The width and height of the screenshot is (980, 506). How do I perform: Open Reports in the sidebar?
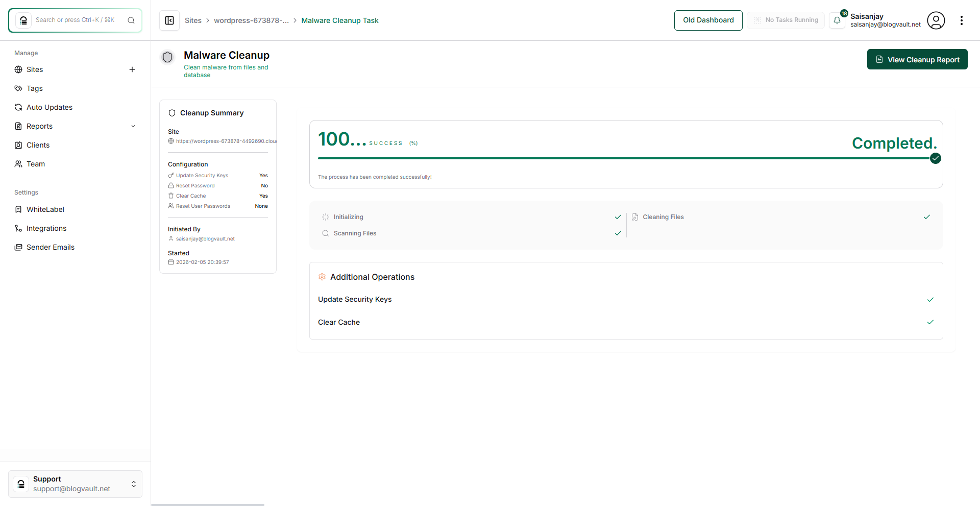point(39,126)
